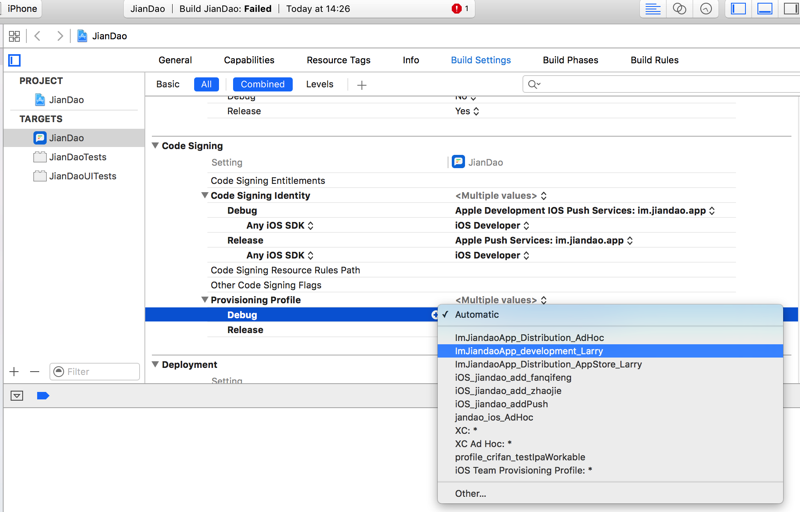
Task: Switch to Levels settings view
Action: [320, 84]
